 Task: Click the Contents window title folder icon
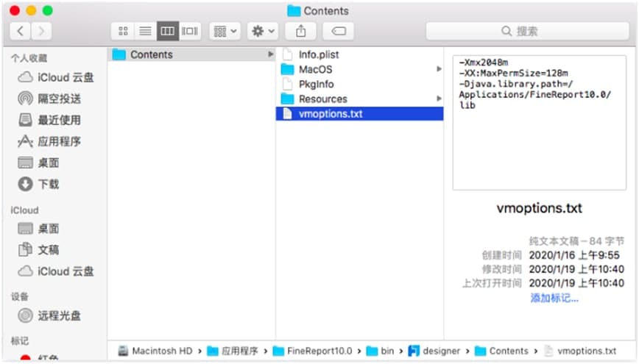tap(294, 10)
